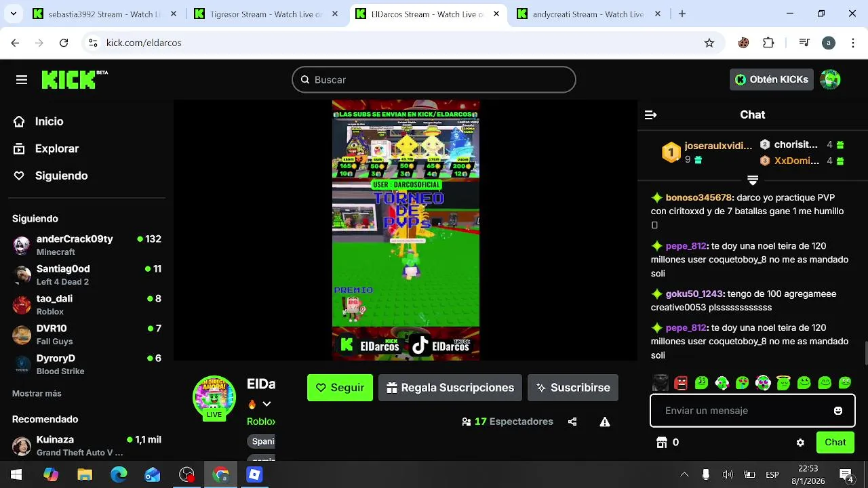The width and height of the screenshot is (868, 488).
Task: Open Roblox from the taskbar
Action: (254, 474)
